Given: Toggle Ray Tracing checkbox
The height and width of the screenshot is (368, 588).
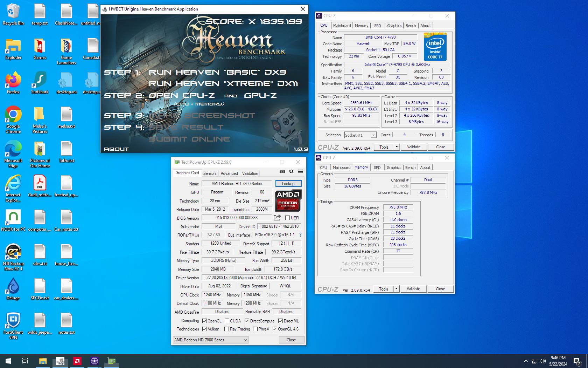Looking at the screenshot, I should click(x=227, y=329).
